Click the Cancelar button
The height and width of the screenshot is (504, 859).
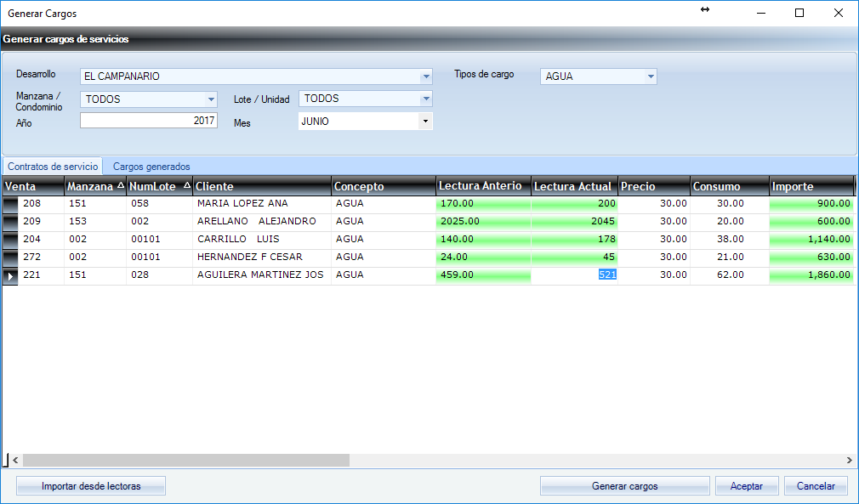click(x=816, y=486)
